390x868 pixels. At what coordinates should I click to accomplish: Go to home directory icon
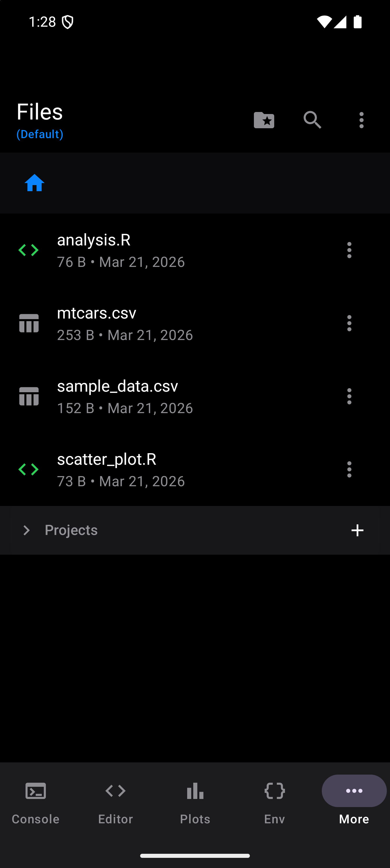(x=34, y=183)
